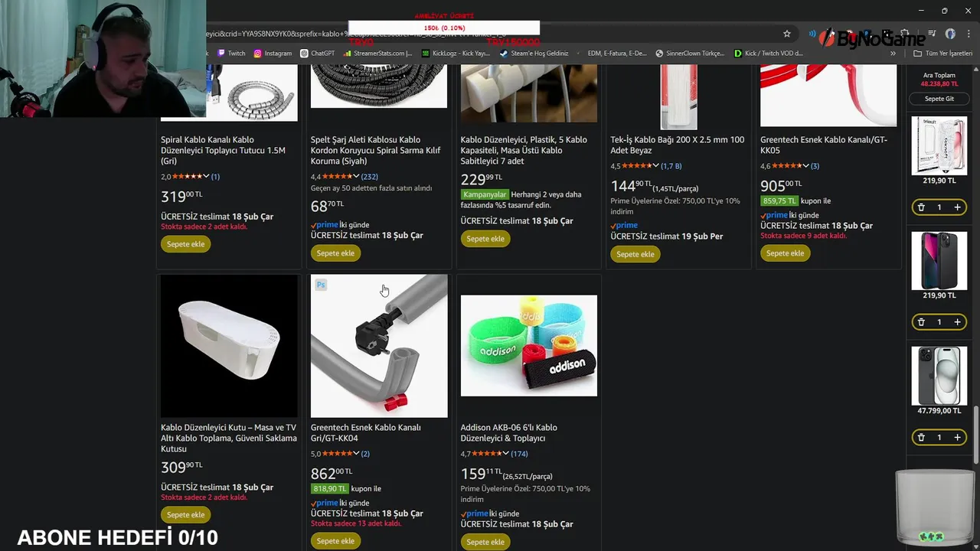Increase quantity of second cart item
Image resolution: width=980 pixels, height=551 pixels.
pyautogui.click(x=957, y=322)
